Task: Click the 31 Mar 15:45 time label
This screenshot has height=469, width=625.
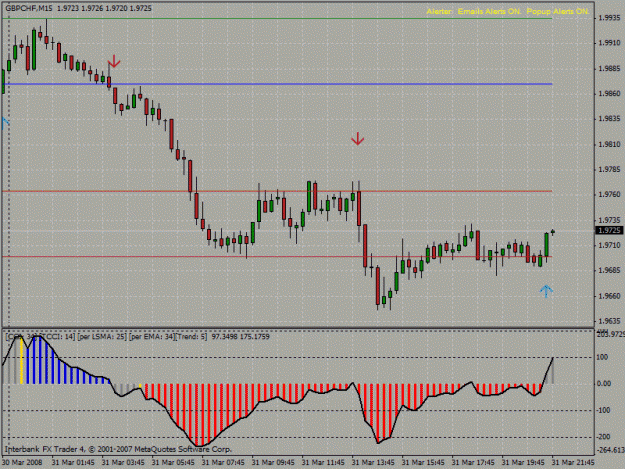Action: [423, 463]
